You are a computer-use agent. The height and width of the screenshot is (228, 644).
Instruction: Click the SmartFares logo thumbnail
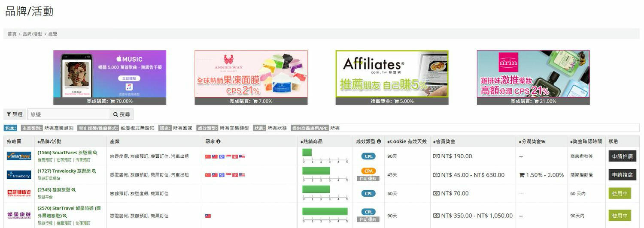(19, 156)
